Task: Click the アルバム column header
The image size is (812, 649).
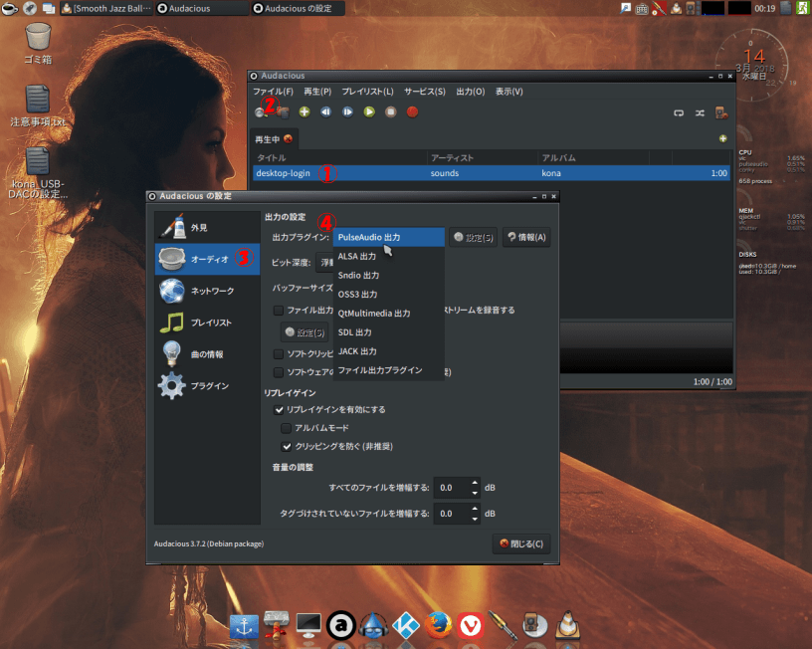Action: [593, 157]
